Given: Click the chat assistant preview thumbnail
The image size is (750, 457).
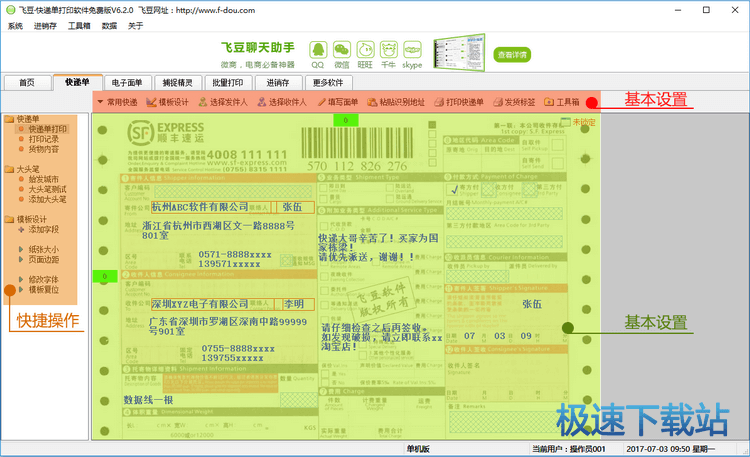Looking at the screenshot, I should coord(459,52).
